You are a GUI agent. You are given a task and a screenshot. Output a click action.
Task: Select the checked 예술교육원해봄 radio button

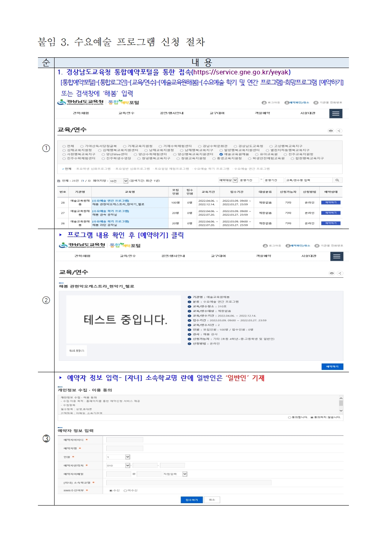pyautogui.click(x=221, y=154)
